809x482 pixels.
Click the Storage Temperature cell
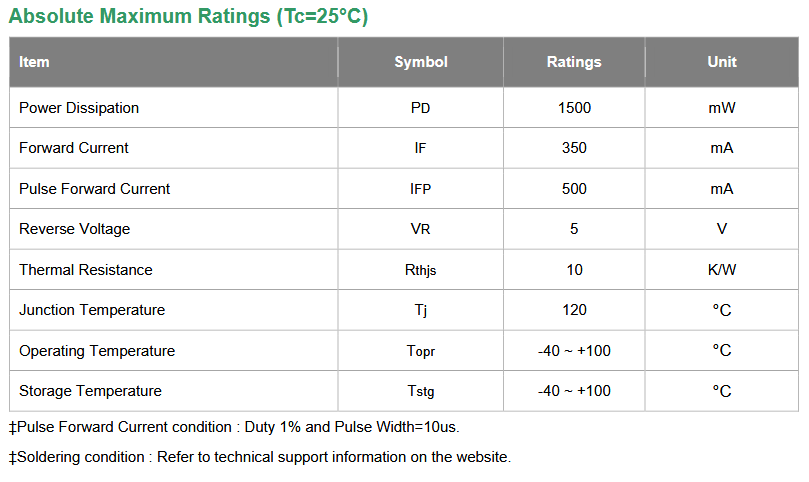pyautogui.click(x=173, y=391)
